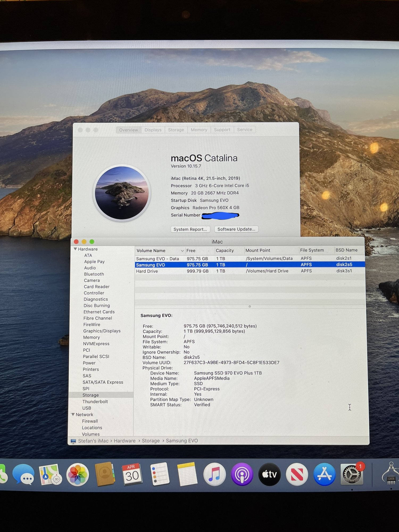Select NVMExpress in the Hardware sidebar
This screenshot has height=532, width=399.
point(96,344)
